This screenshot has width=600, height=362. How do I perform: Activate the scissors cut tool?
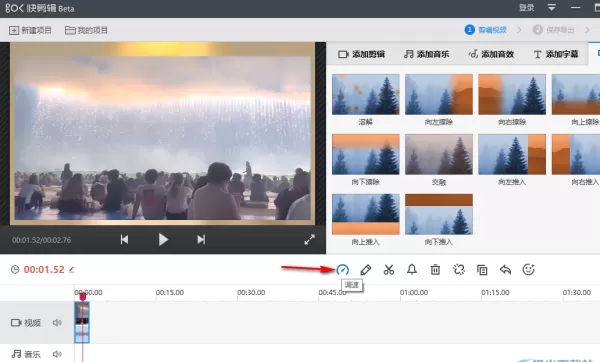[x=389, y=270]
